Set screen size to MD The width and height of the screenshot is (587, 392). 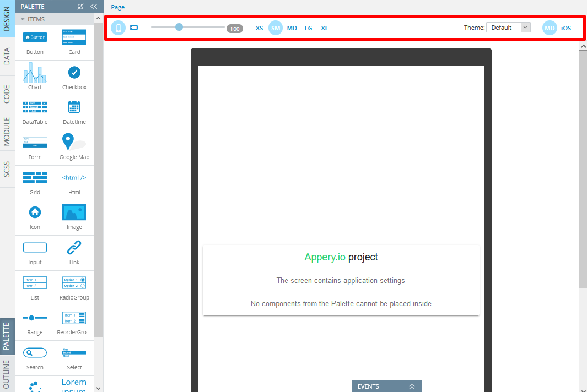pos(292,28)
